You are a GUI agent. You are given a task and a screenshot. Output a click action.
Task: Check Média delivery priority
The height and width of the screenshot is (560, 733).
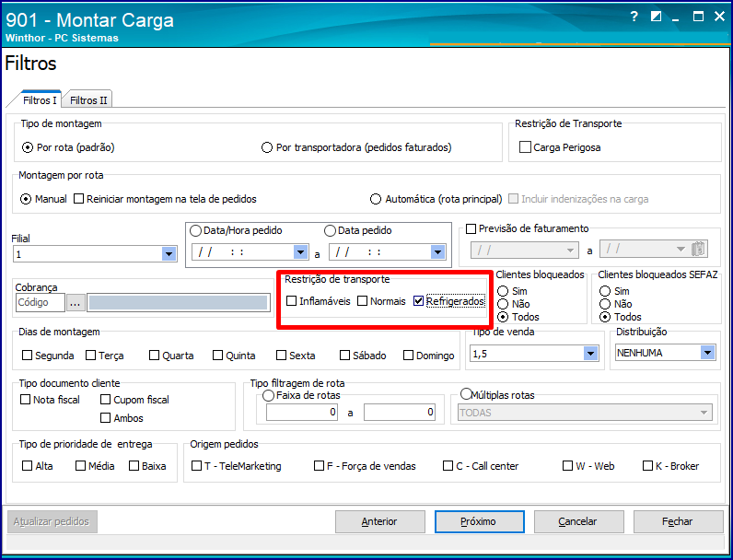(x=80, y=466)
